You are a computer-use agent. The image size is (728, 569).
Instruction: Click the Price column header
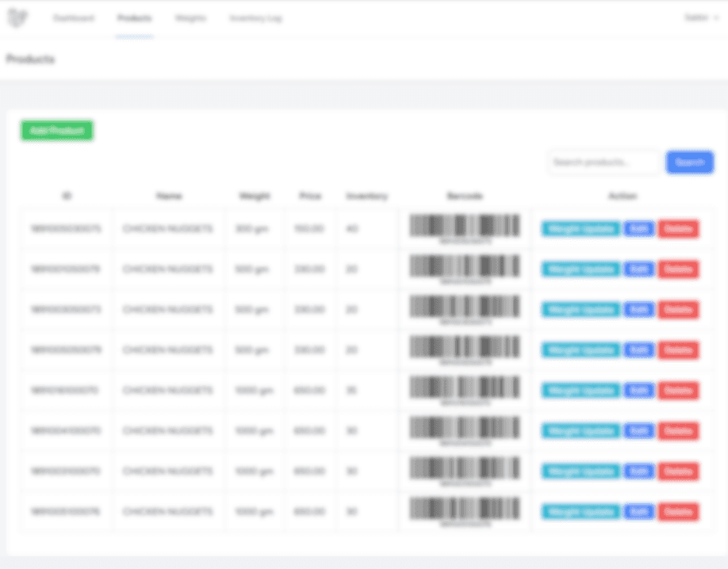point(310,196)
